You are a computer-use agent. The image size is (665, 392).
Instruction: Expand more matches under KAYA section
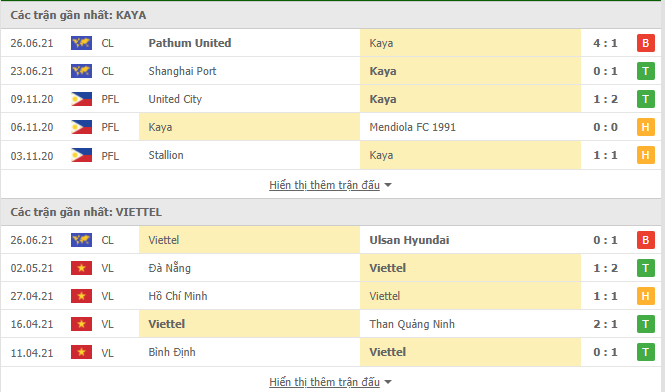pyautogui.click(x=324, y=185)
